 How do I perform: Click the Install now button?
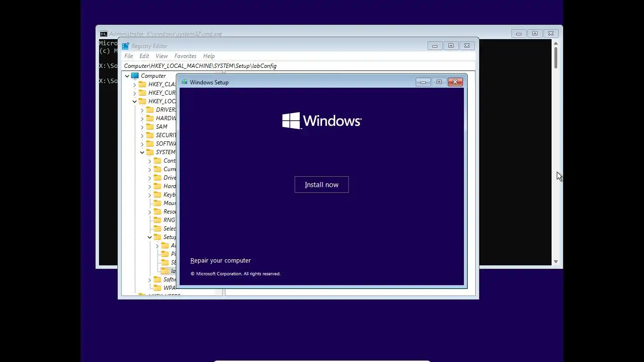click(x=322, y=185)
